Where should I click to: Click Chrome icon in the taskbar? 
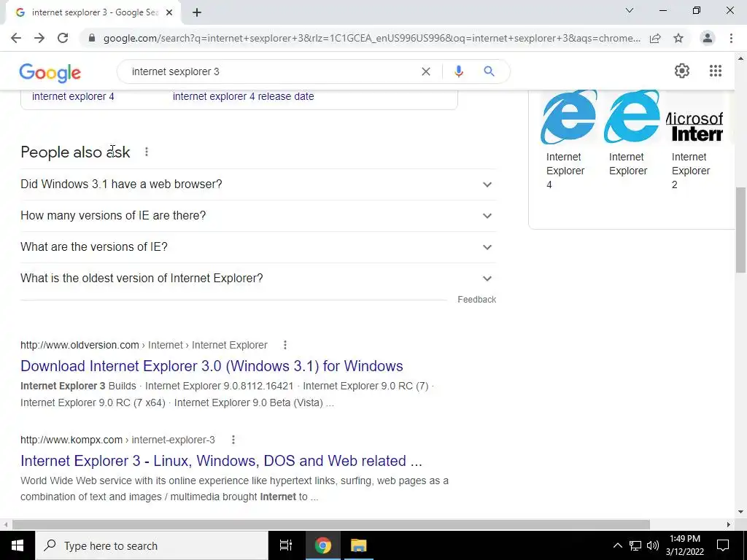[322, 545]
